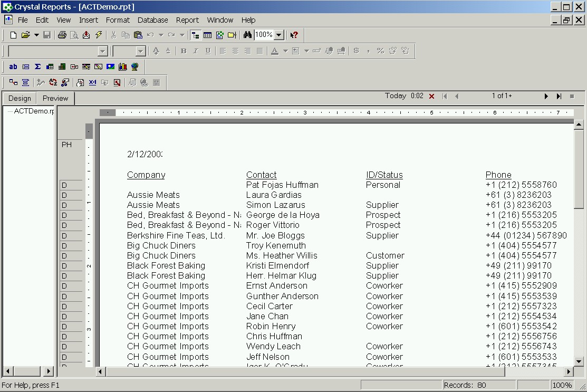Screen dimensions: 587x392
Task: Click the Insert OLAP Grid icon
Action: pyautogui.click(x=62, y=66)
